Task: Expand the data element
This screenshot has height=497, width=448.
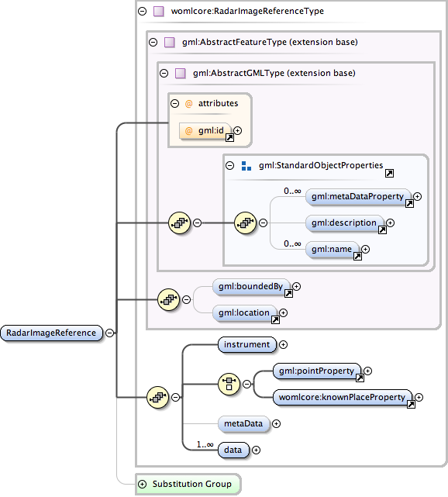Action: pos(256,450)
